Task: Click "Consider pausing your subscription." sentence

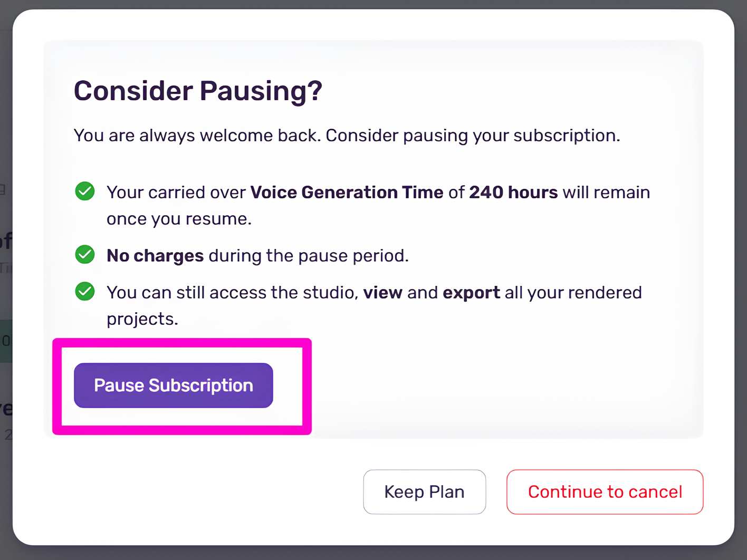Action: [x=473, y=136]
